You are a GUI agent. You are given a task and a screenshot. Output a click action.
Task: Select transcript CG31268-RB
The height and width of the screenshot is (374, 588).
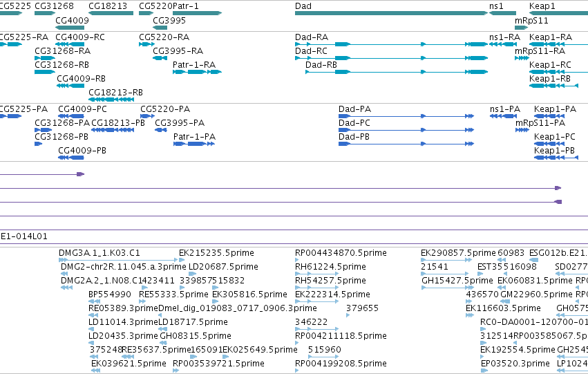point(45,72)
